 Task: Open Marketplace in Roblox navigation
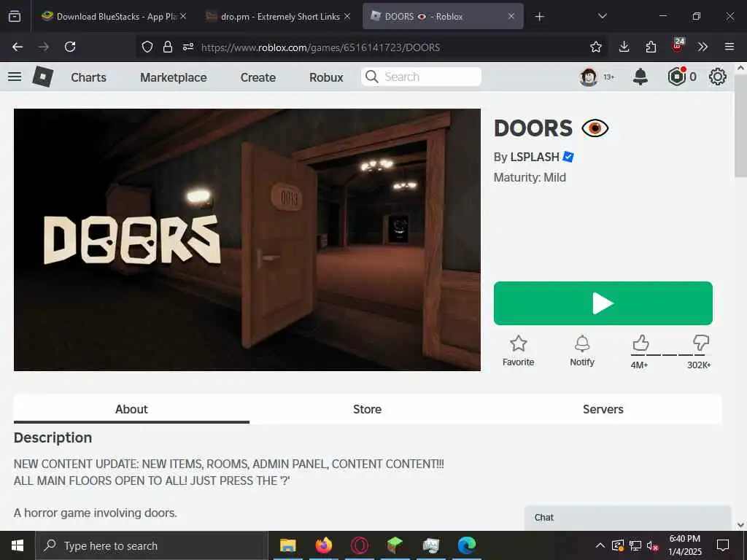[174, 77]
